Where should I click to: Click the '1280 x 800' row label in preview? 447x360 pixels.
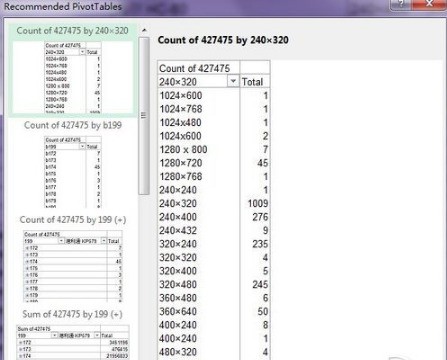[x=183, y=149]
